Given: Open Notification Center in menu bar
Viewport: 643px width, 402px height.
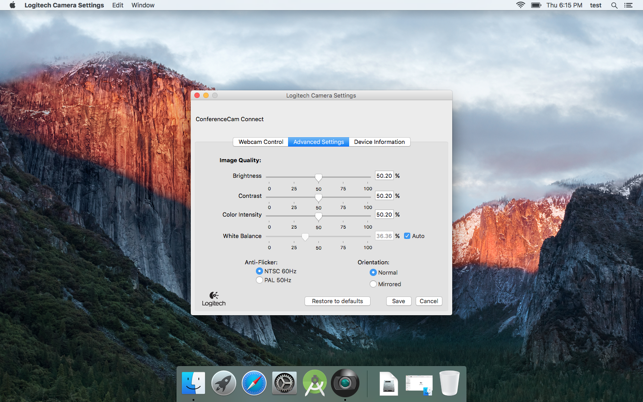Looking at the screenshot, I should [629, 5].
